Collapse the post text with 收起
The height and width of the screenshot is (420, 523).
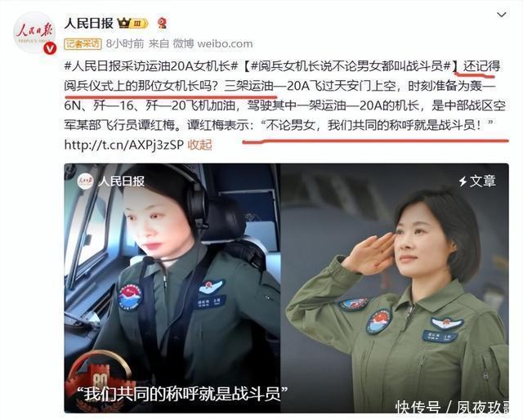[199, 145]
